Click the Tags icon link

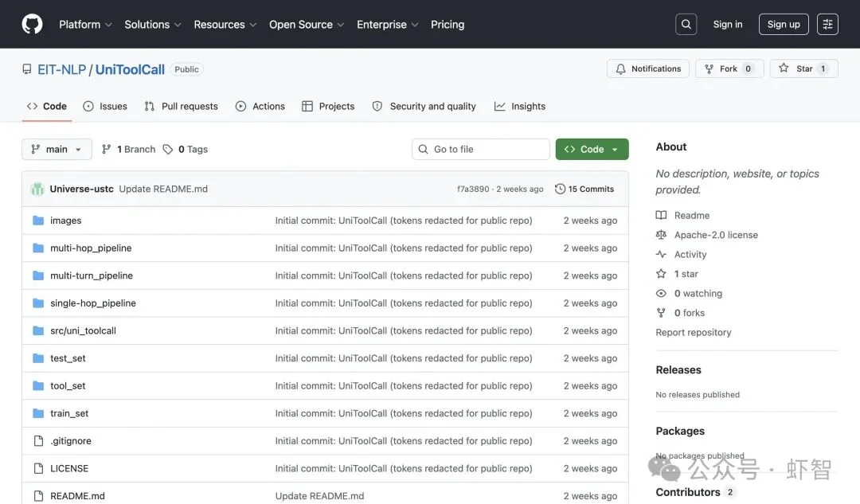(168, 150)
